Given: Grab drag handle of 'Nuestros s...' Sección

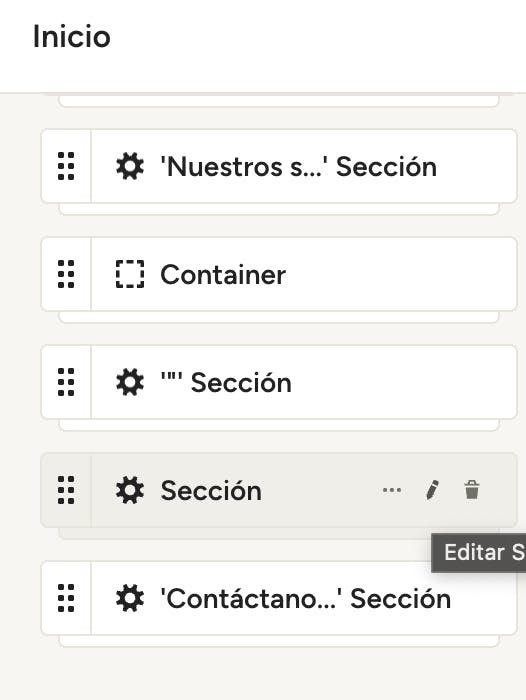Looking at the screenshot, I should (66, 167).
